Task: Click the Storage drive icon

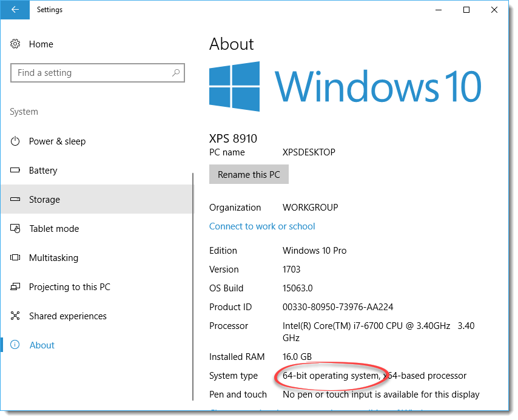Action: pyautogui.click(x=16, y=199)
